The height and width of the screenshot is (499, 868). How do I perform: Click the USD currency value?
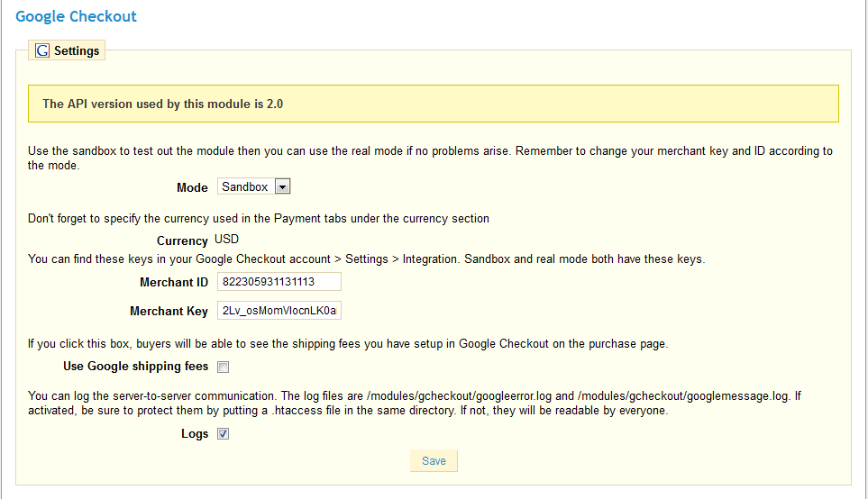[226, 240]
